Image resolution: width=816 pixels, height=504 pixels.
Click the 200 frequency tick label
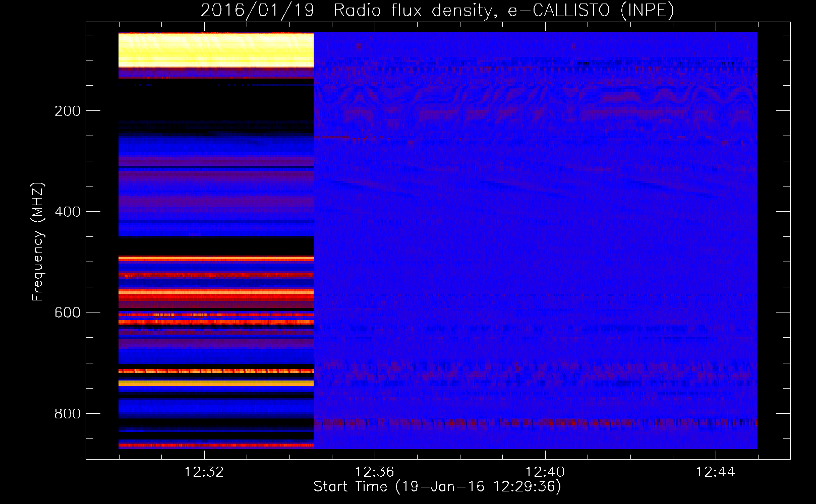pos(68,111)
